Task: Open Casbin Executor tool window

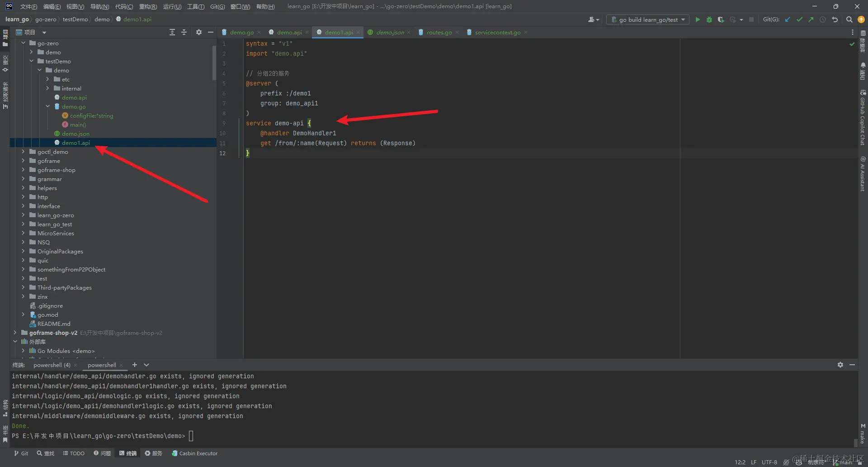Action: 195,453
